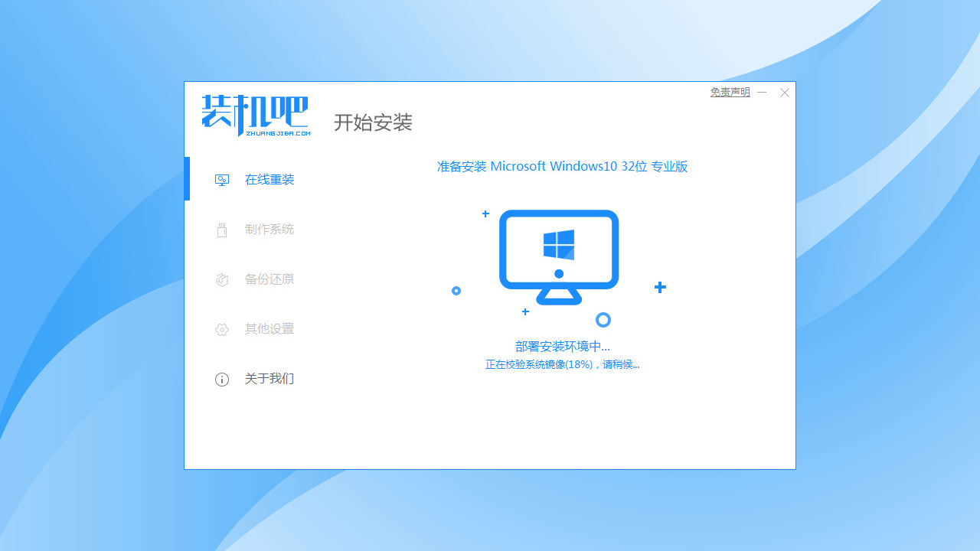Select the 在线重装 menu entry
980x551 pixels.
click(268, 179)
